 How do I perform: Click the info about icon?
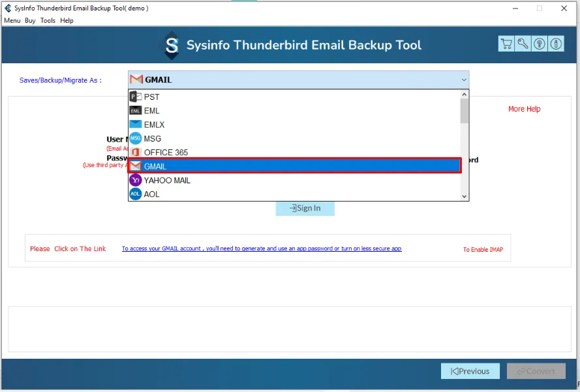pyautogui.click(x=556, y=44)
